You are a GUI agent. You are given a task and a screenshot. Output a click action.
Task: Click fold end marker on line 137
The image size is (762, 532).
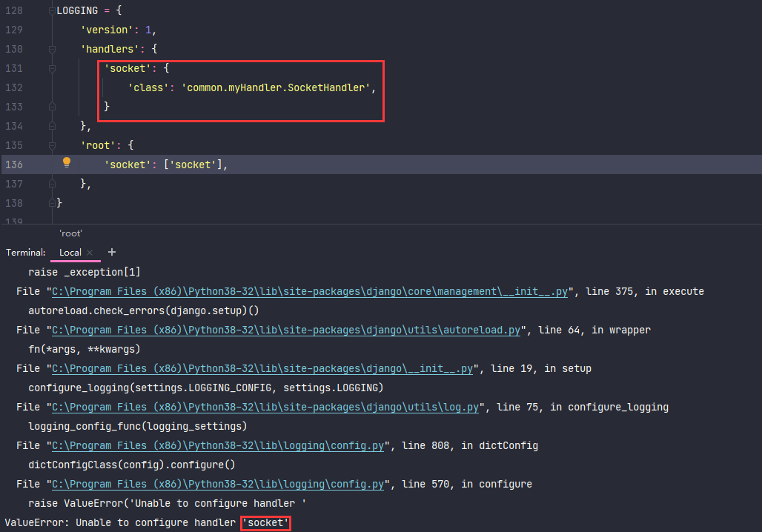click(x=52, y=184)
